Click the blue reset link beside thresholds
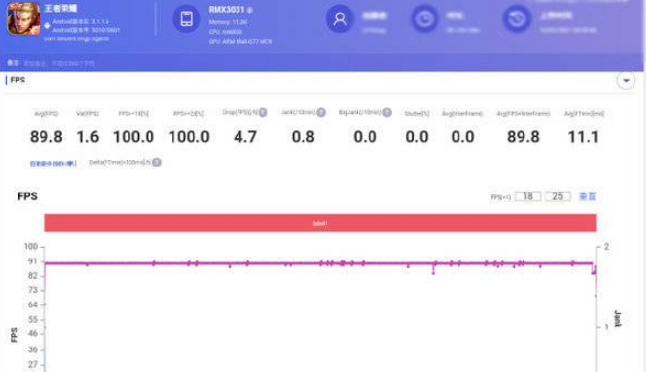The height and width of the screenshot is (372, 646). pos(588,197)
